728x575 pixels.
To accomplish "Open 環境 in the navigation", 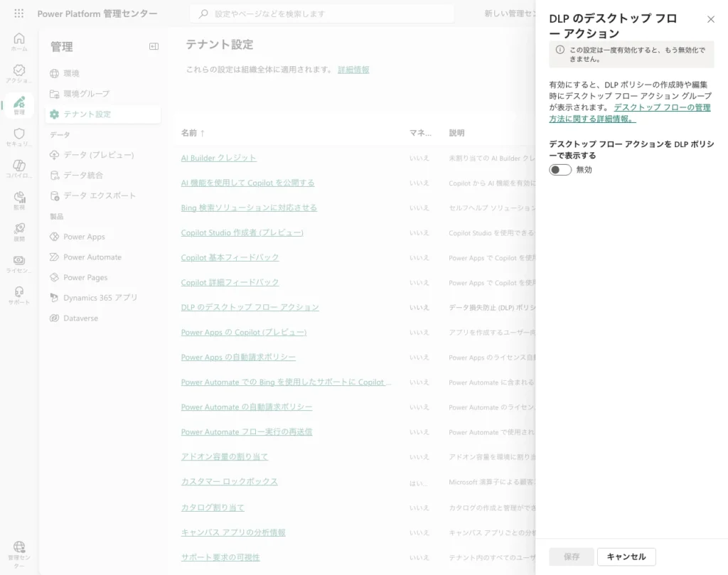I will 103,73.
